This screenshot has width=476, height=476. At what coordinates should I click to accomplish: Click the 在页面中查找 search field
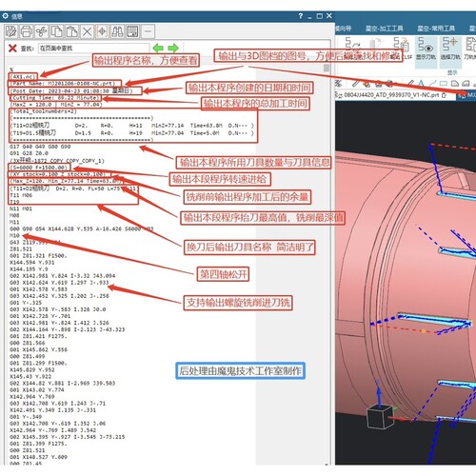click(x=93, y=49)
